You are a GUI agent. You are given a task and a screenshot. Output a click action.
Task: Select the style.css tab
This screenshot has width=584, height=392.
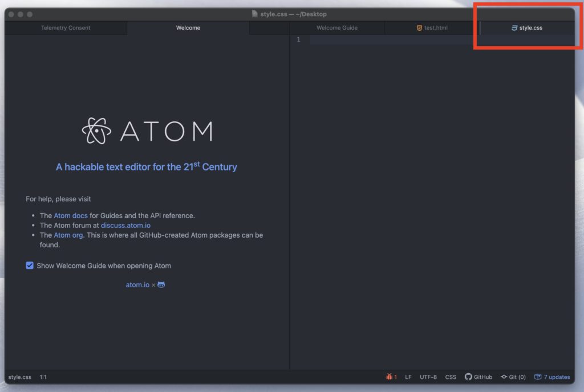pos(527,28)
